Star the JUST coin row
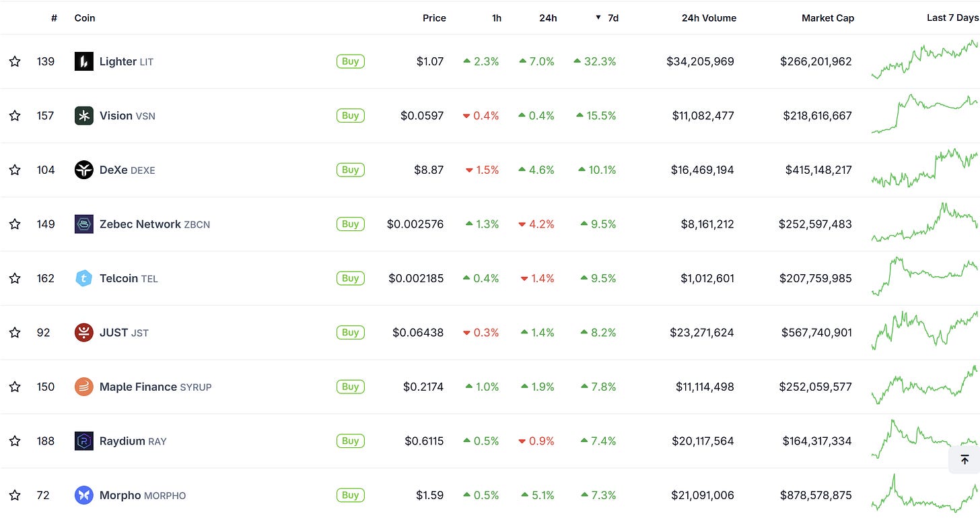Image resolution: width=980 pixels, height=520 pixels. [x=15, y=333]
